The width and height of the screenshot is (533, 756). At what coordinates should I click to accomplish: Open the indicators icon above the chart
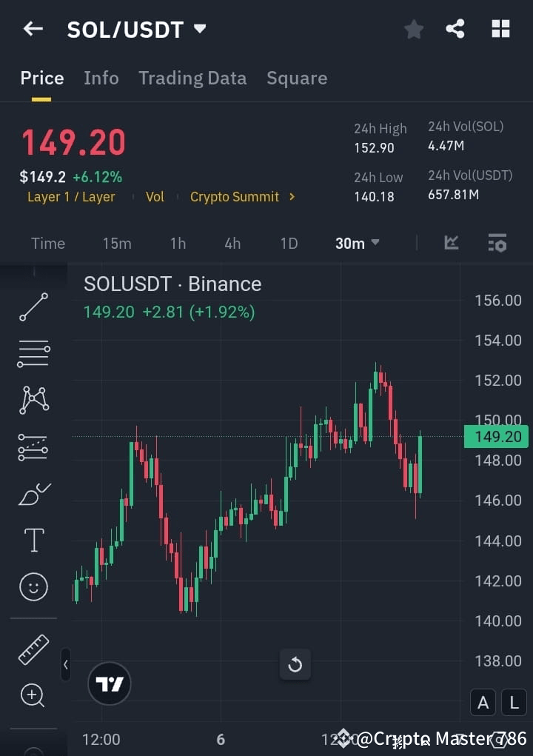tap(451, 243)
